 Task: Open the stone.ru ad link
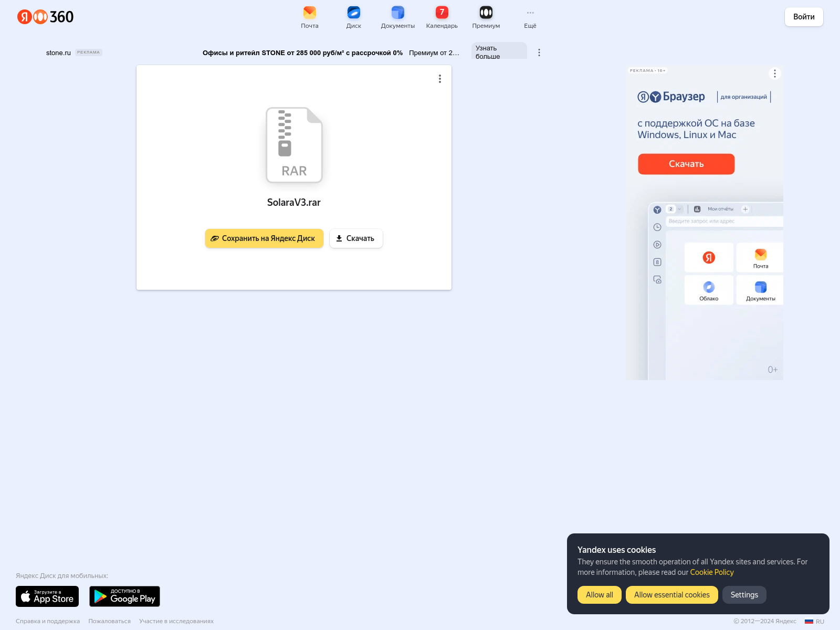[58, 52]
